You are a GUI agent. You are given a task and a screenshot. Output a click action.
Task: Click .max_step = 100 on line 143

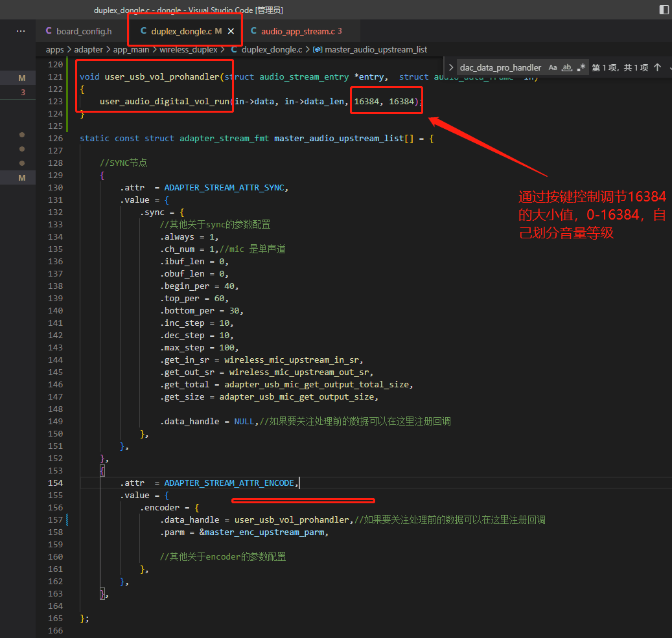click(198, 347)
